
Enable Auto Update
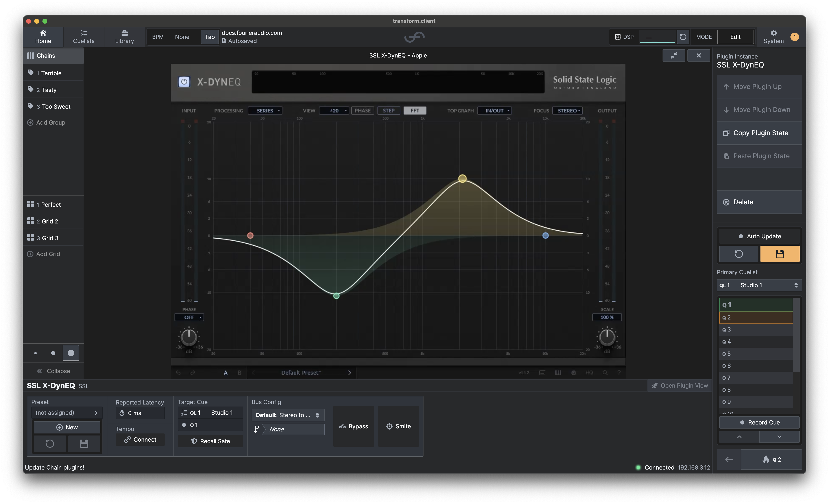[759, 236]
